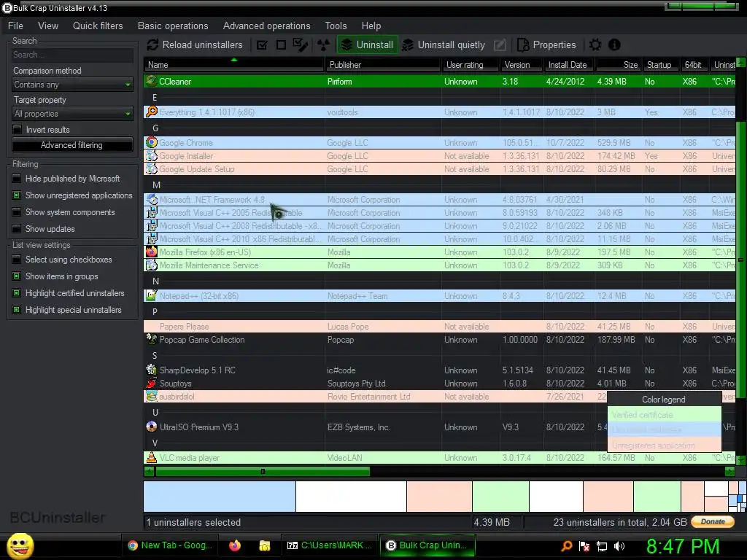This screenshot has width=747, height=560.
Task: Click the deselect all empty square icon
Action: pos(281,44)
